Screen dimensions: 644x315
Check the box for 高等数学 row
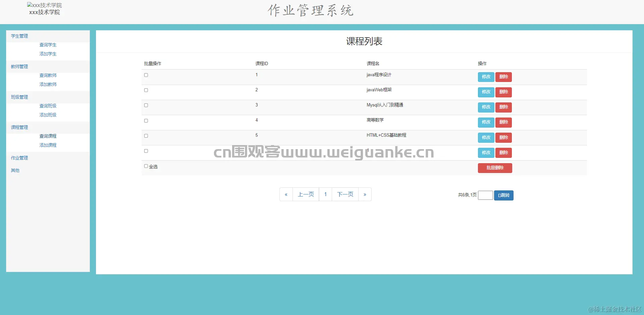(146, 121)
